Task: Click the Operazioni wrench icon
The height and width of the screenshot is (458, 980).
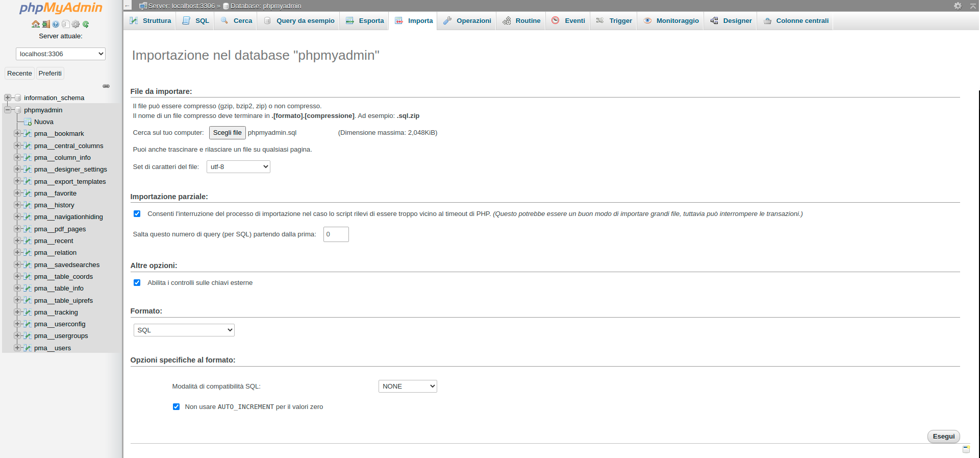Action: click(x=447, y=20)
